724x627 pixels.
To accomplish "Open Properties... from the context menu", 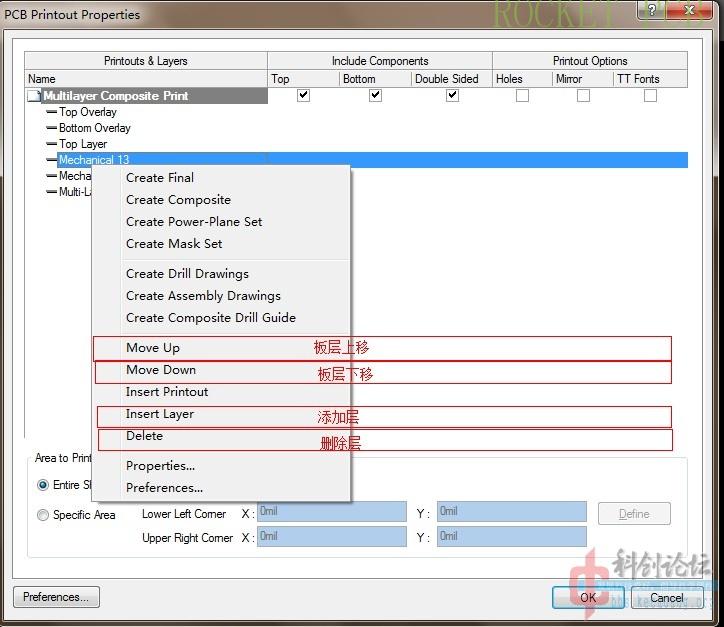I will coord(160,466).
